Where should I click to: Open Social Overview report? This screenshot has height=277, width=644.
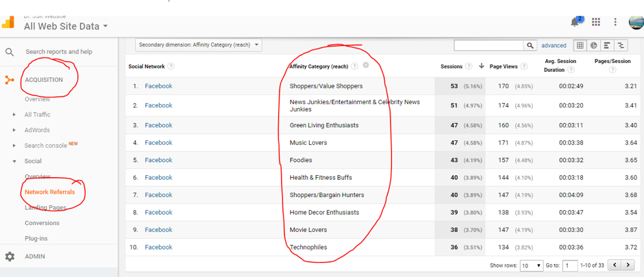click(38, 176)
